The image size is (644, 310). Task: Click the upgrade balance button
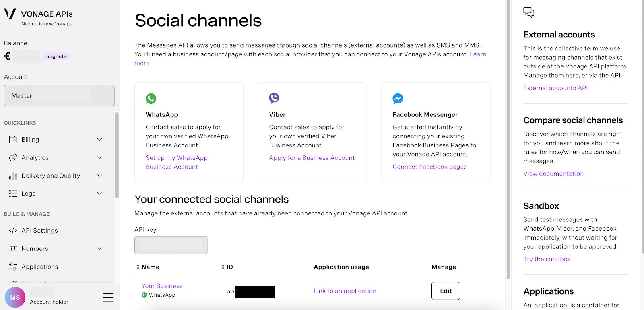[x=56, y=56]
